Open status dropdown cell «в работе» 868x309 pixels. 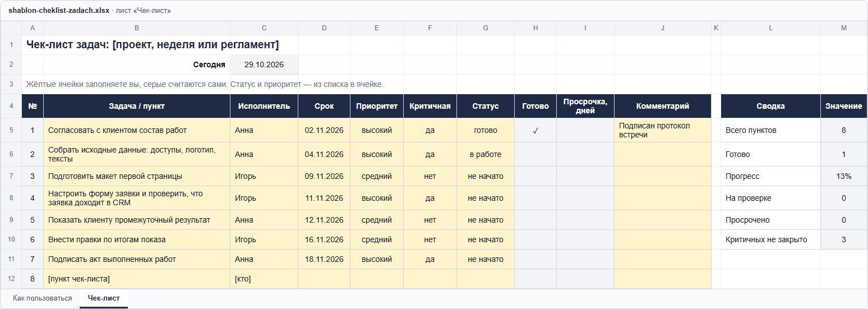[x=486, y=154]
